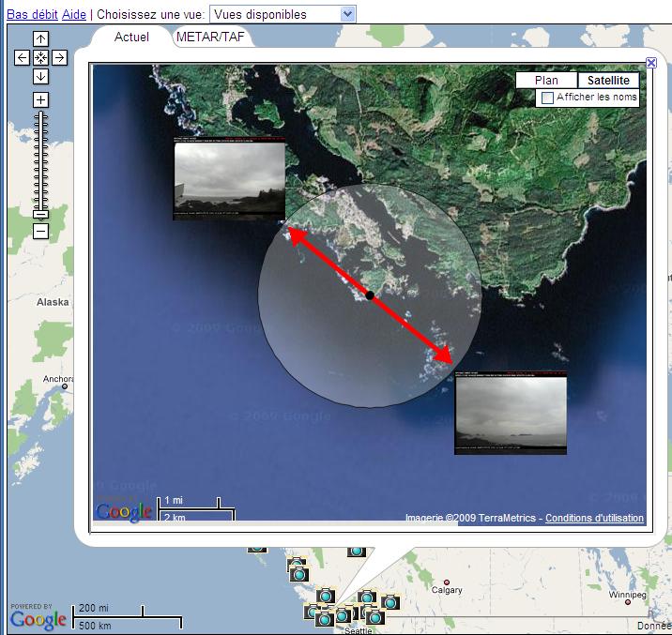
Task: Open the 'Bas débit' link
Action: 33,15
